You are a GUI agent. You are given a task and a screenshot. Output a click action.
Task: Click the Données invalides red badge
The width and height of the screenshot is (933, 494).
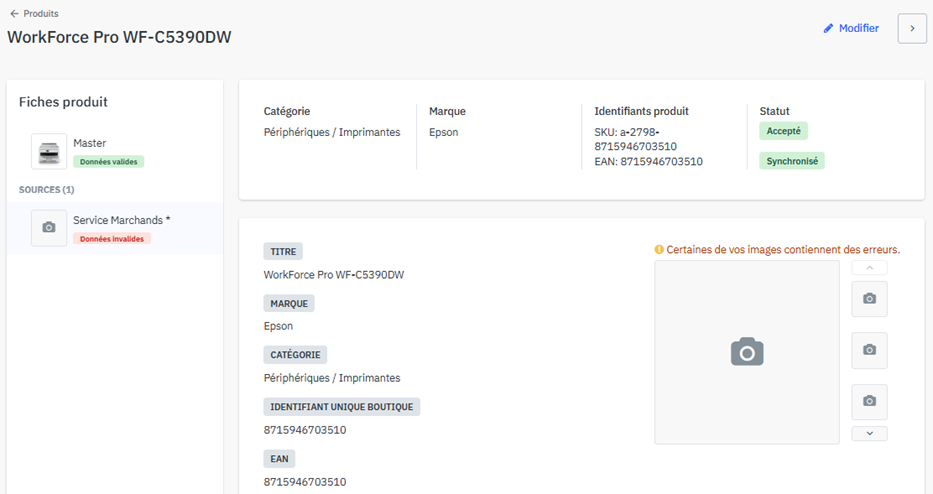point(112,239)
